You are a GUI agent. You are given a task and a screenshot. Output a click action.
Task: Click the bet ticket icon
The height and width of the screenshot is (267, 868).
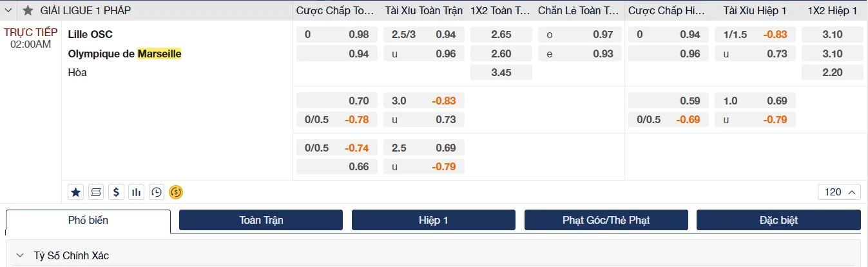pos(96,192)
